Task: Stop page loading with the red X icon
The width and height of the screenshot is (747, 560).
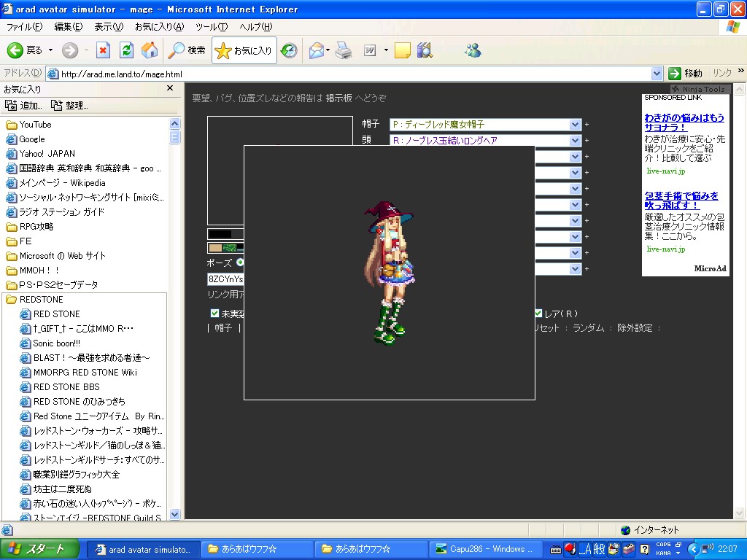Action: [x=103, y=50]
